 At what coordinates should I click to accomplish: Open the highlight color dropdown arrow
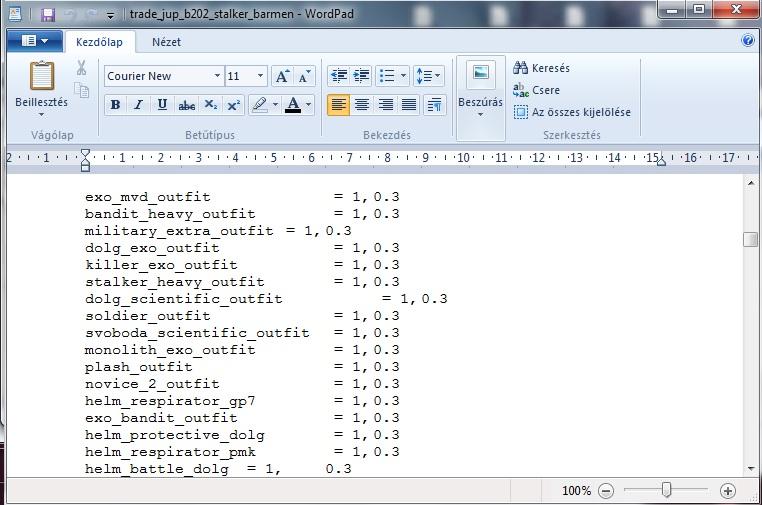pos(276,104)
